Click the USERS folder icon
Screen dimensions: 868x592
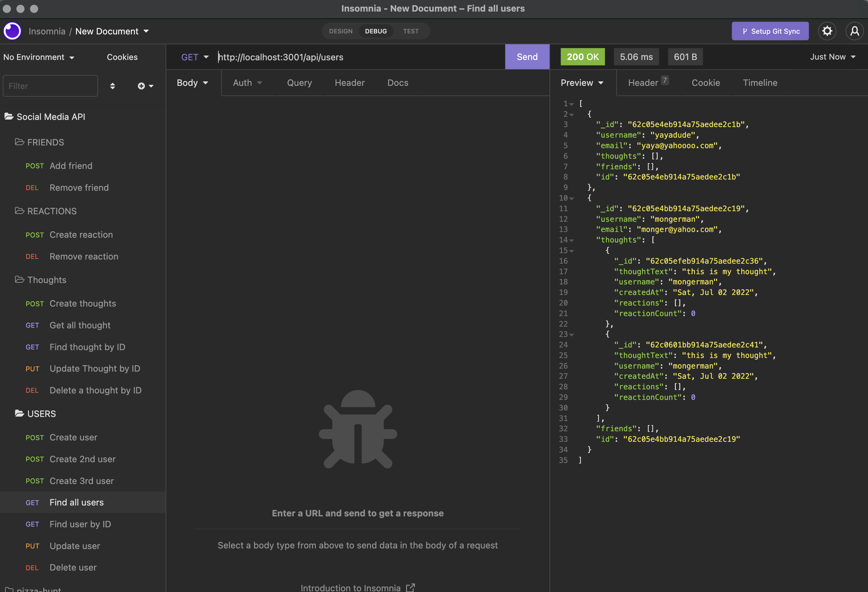pos(19,414)
